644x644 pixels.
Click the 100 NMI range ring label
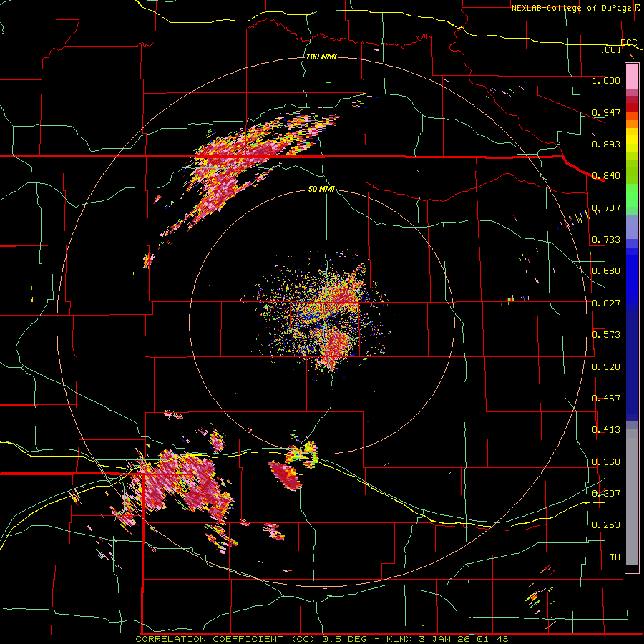[x=321, y=57]
